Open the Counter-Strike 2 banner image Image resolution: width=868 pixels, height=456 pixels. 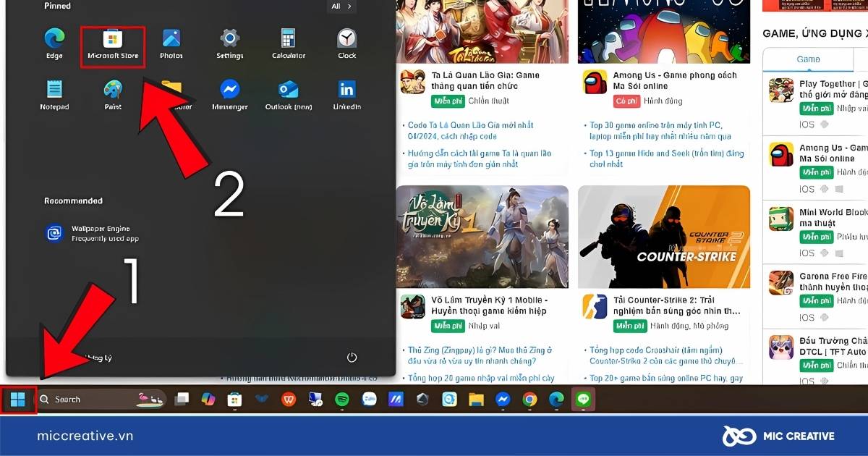[x=663, y=237]
